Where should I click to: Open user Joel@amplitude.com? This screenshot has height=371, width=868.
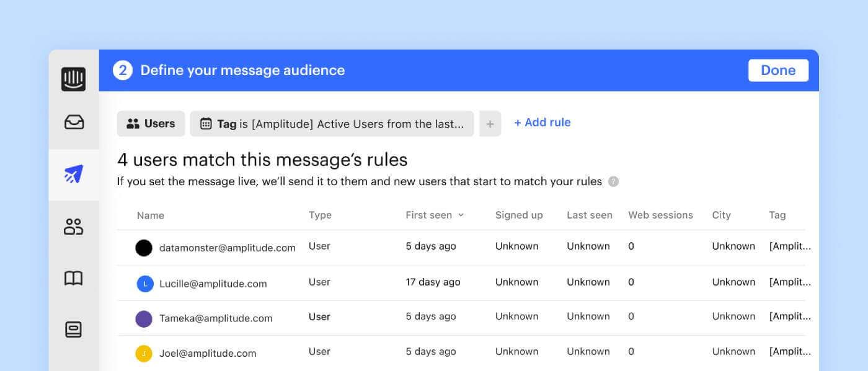tap(208, 354)
